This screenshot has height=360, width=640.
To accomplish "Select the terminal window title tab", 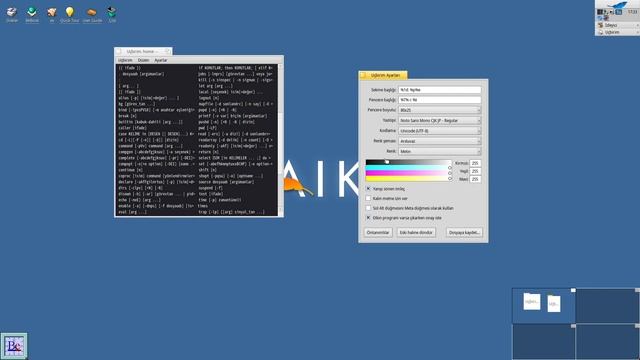I will (x=143, y=51).
